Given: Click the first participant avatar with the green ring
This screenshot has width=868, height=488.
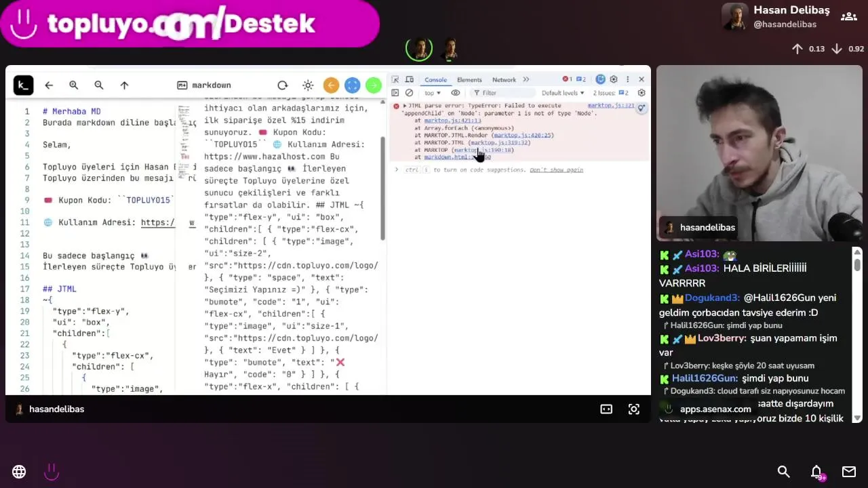Looking at the screenshot, I should tap(419, 49).
